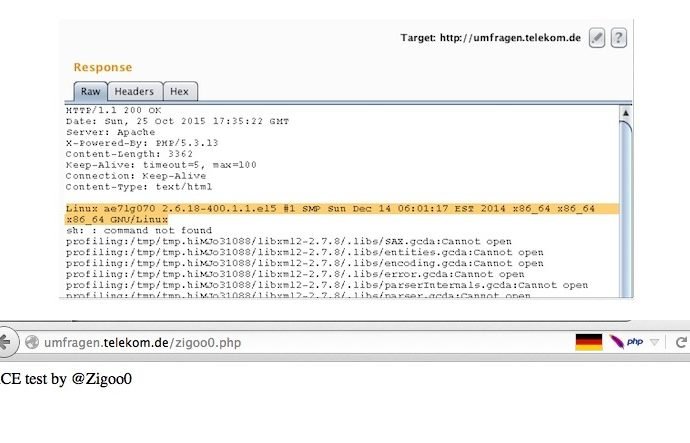Click the encoding.gcda profiling error line
Image resolution: width=690 pixels, height=443 pixels.
click(x=305, y=264)
